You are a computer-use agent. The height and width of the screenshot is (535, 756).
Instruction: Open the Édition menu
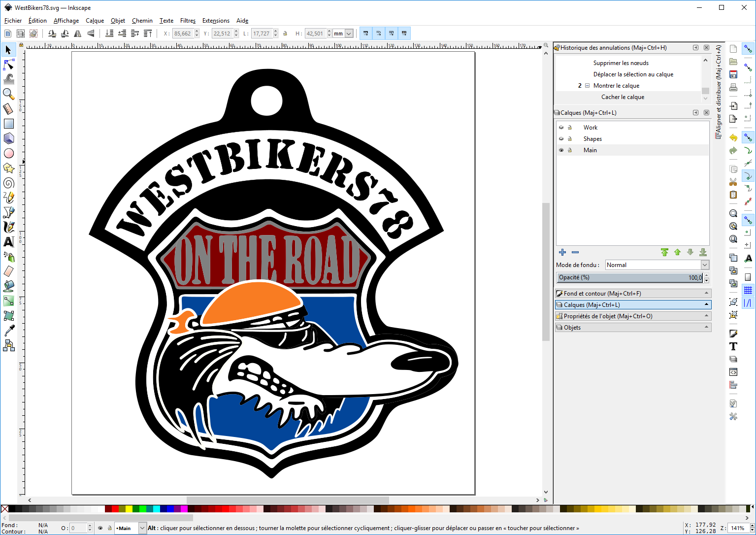click(x=37, y=21)
